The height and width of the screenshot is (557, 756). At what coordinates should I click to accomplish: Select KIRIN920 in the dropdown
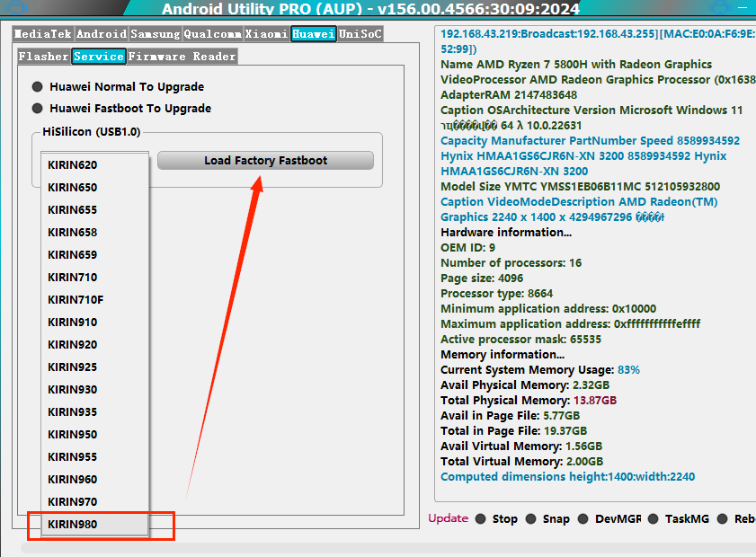click(x=95, y=344)
